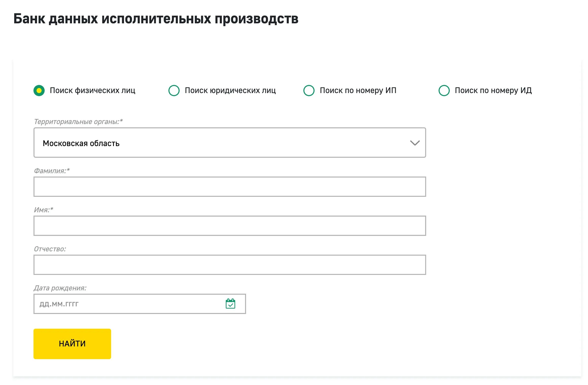Click the 'Фамилия:*' label text
Image resolution: width=588 pixels, height=385 pixels.
(x=52, y=171)
